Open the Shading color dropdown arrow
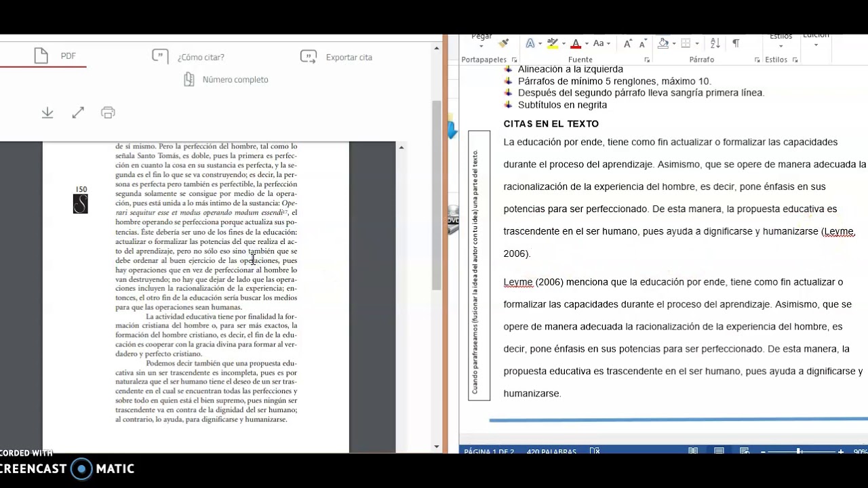 point(674,44)
